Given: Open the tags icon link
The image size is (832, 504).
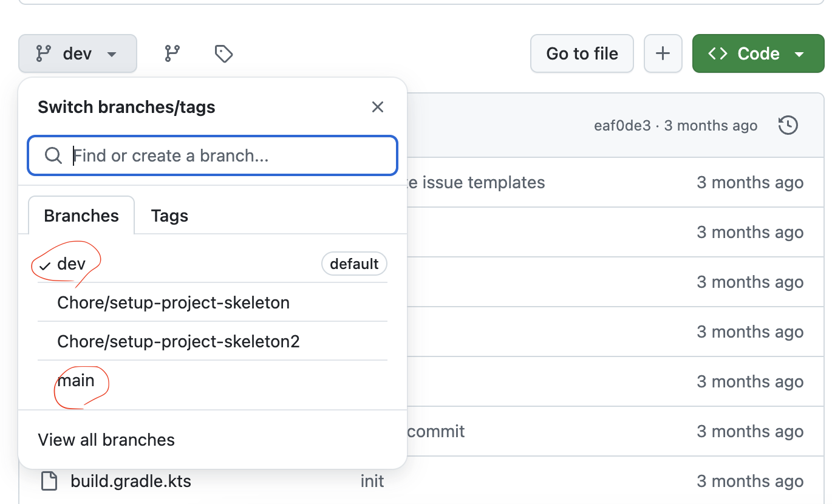Looking at the screenshot, I should point(224,54).
